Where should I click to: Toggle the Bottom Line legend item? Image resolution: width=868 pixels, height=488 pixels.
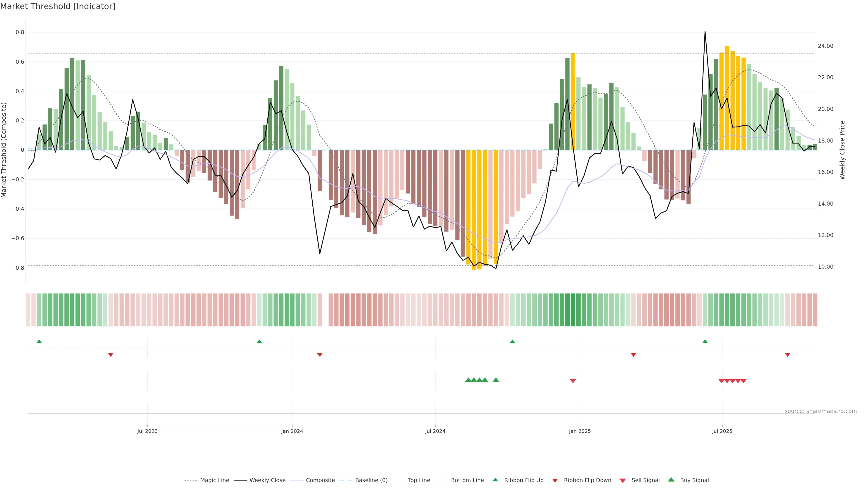[x=467, y=480]
